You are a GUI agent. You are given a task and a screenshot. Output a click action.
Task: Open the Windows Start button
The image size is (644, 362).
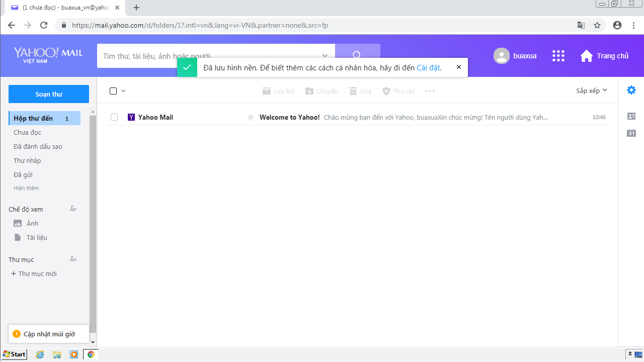(x=14, y=354)
